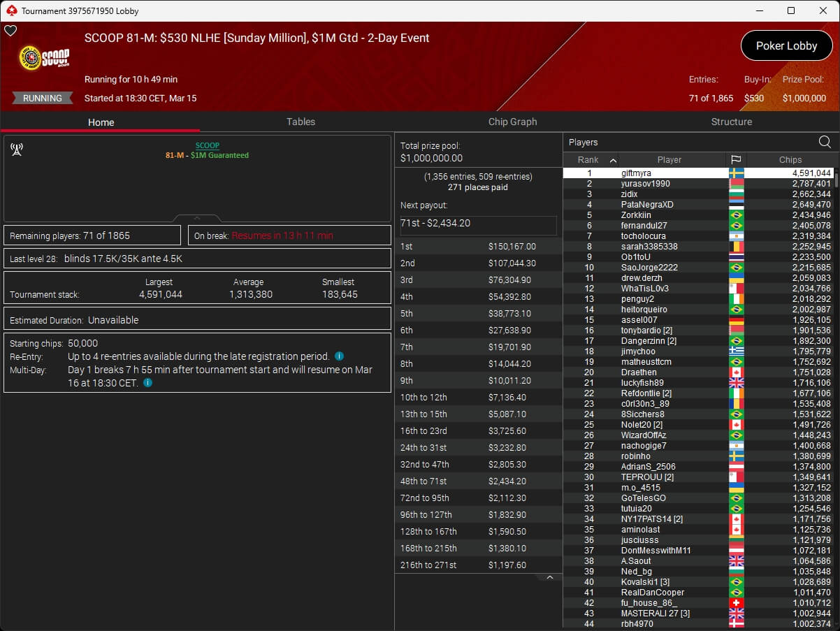This screenshot has height=631, width=840.
Task: Sort players by country flag column
Action: click(x=736, y=160)
